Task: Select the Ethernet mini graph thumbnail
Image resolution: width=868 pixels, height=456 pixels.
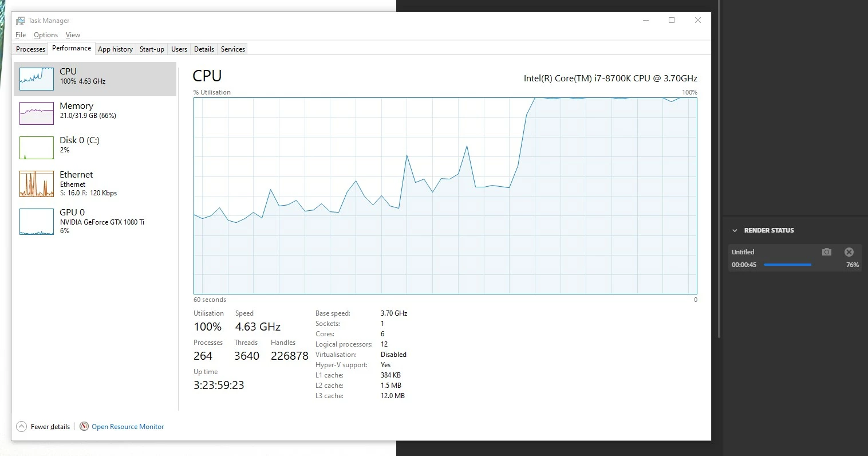Action: tap(37, 184)
